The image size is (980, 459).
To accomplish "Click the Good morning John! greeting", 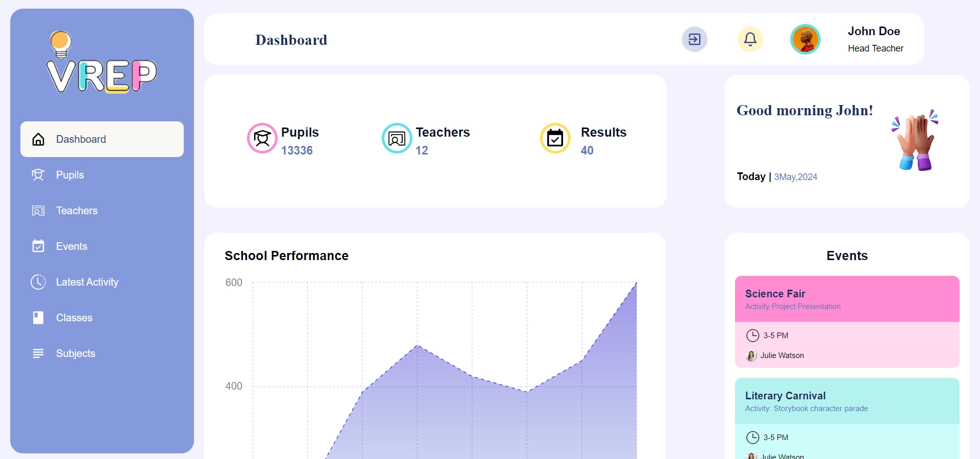I will tap(805, 111).
